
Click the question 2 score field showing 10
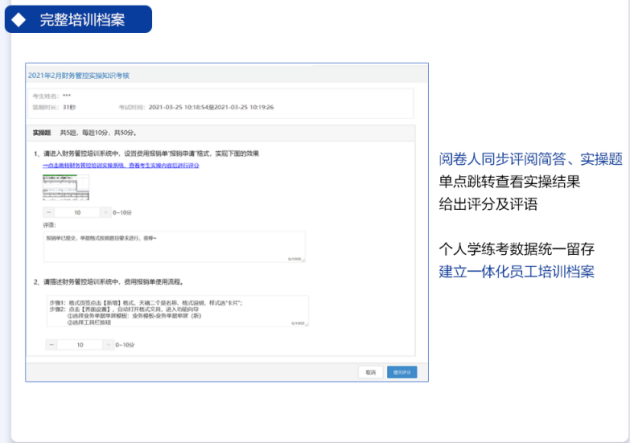tap(80, 345)
